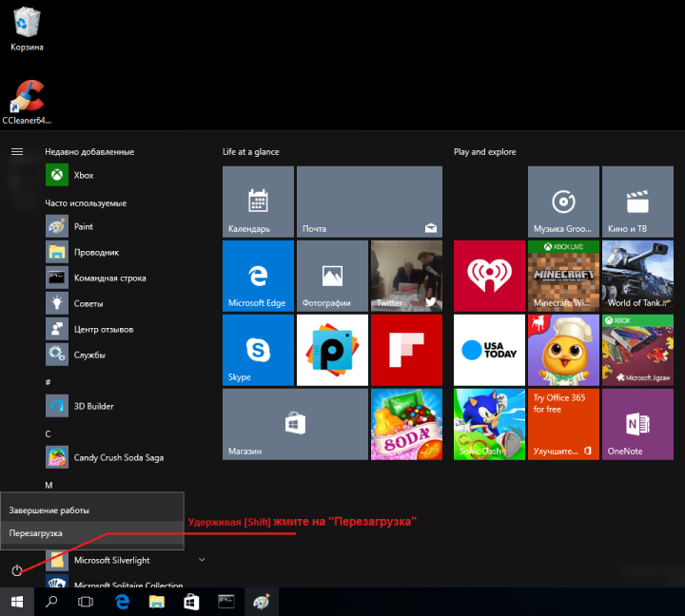The width and height of the screenshot is (685, 616).
Task: Open the iHeartRadio tile
Action: [x=489, y=276]
